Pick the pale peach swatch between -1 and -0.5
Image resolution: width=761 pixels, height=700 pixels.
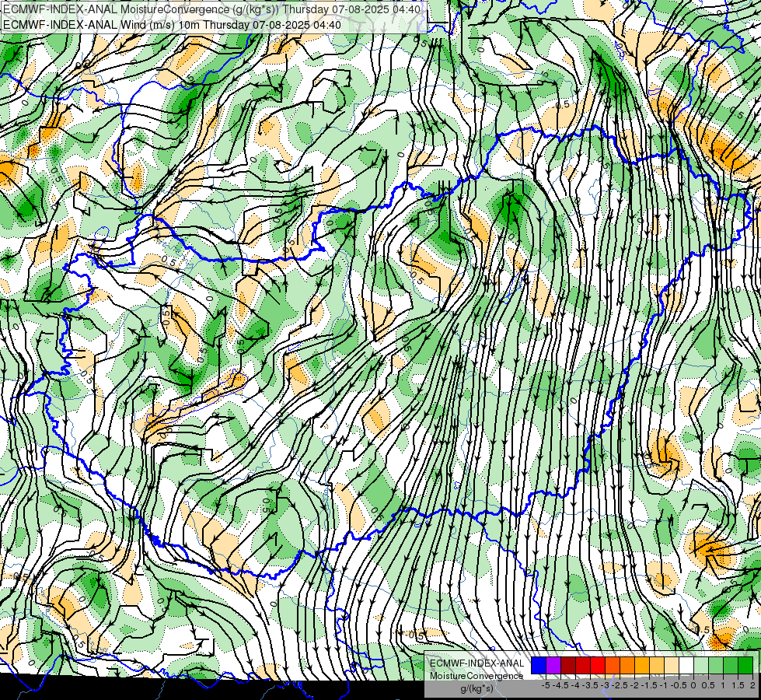pyautogui.click(x=672, y=666)
